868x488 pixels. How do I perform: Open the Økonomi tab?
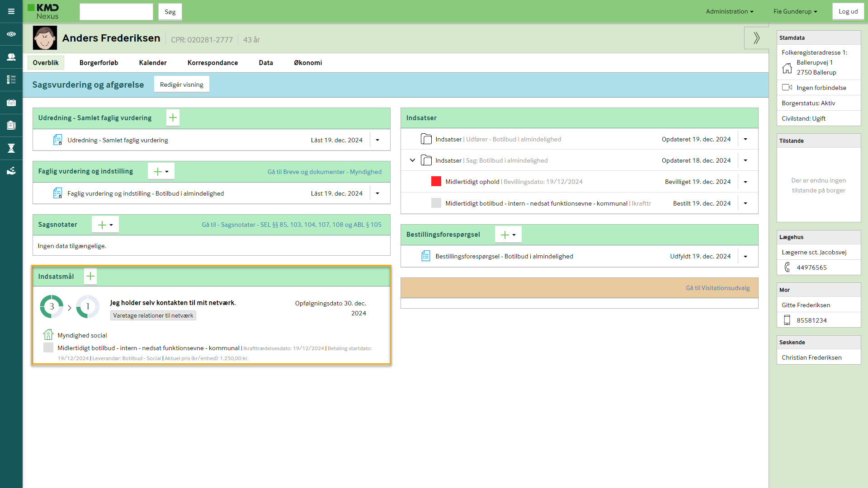(308, 63)
